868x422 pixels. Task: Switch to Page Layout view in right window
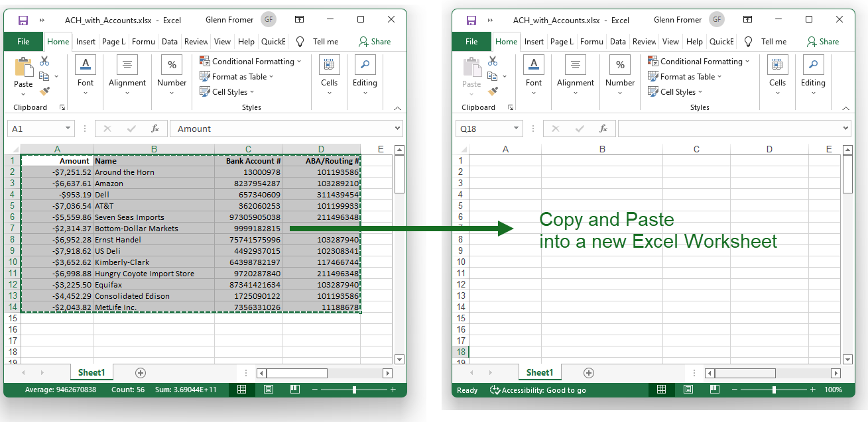click(x=688, y=390)
